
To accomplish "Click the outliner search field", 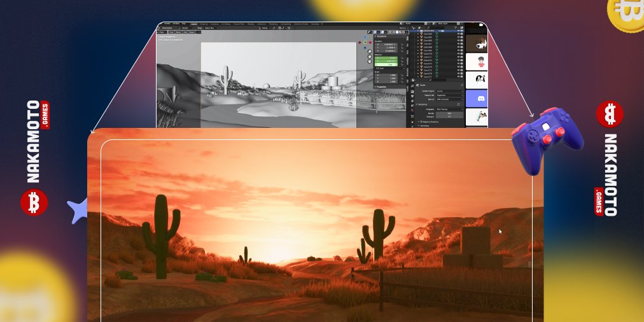I will point(436,27).
